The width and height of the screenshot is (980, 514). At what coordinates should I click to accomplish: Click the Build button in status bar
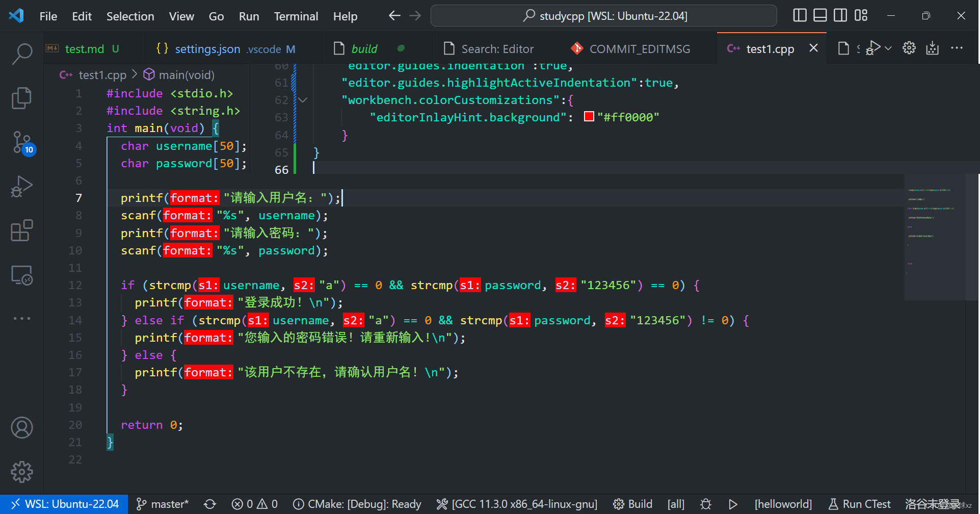tap(632, 504)
